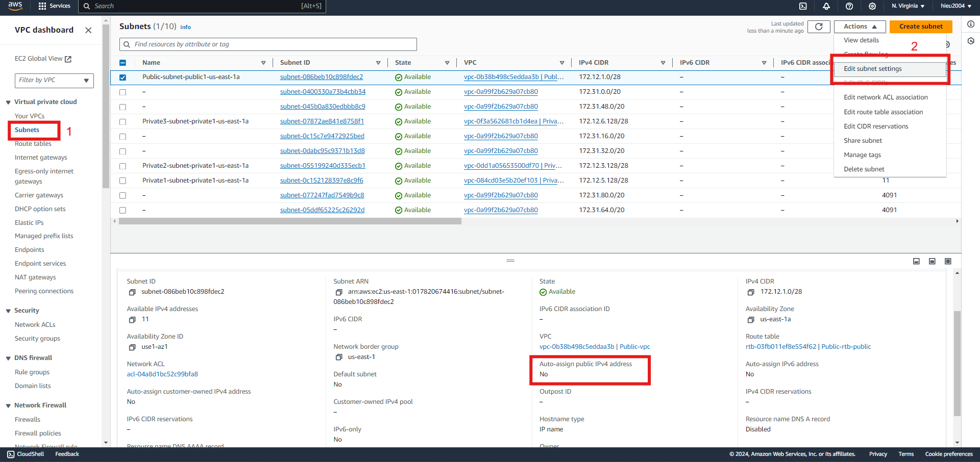Select the Private3-subnet-private1-us-east-1a checkbox
Viewport: 980px width, 462px height.
(x=122, y=122)
